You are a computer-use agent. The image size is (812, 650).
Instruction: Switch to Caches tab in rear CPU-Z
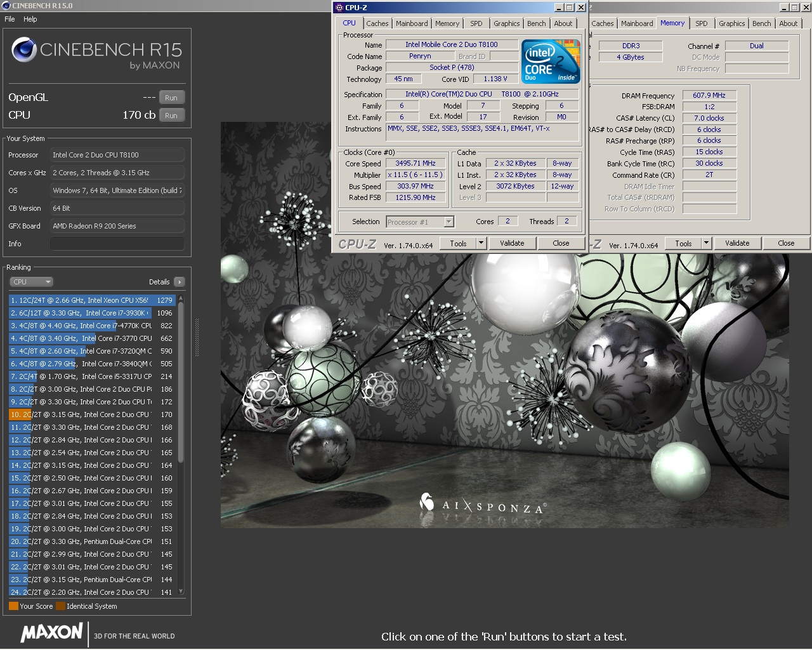point(603,23)
